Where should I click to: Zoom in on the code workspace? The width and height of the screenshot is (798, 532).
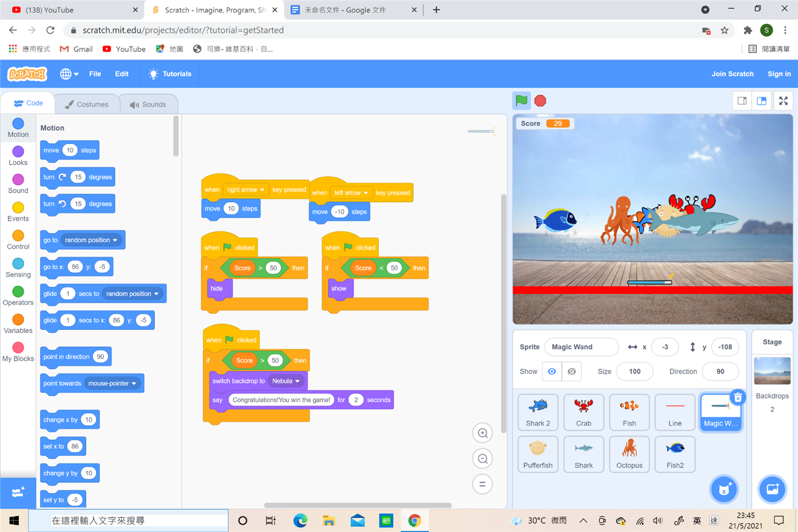(482, 433)
